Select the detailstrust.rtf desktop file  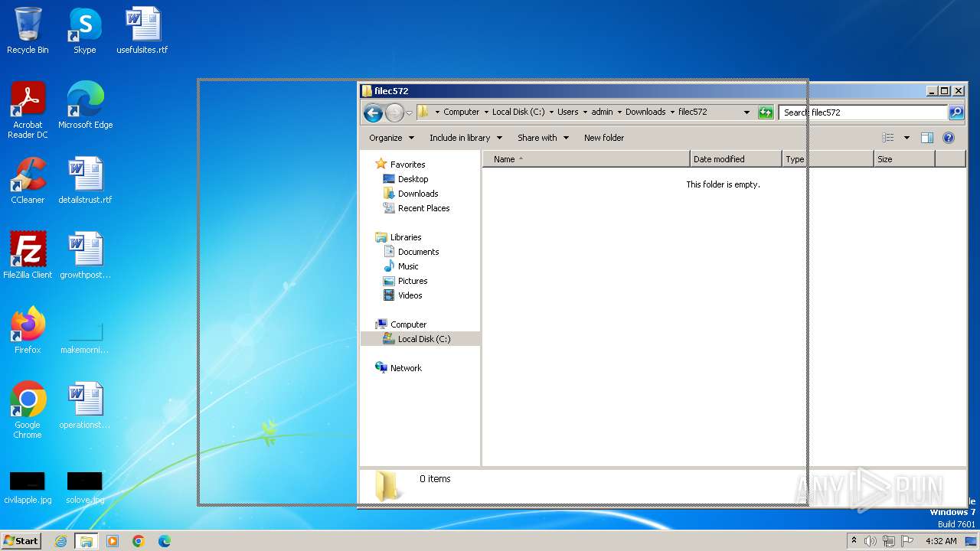[85, 181]
